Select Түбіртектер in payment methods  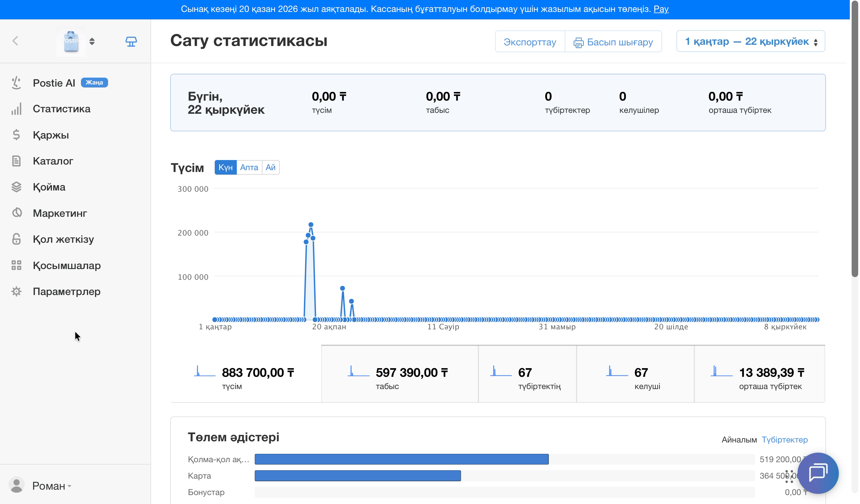[784, 440]
